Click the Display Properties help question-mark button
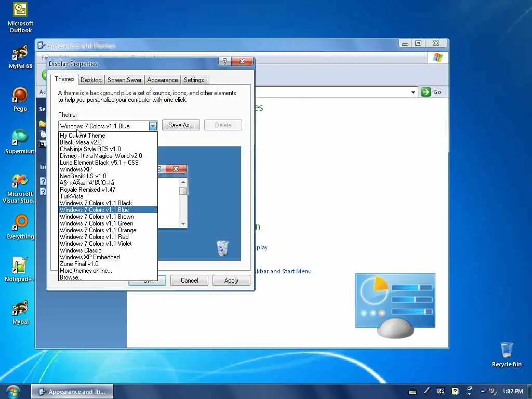The image size is (532, 399). point(224,61)
